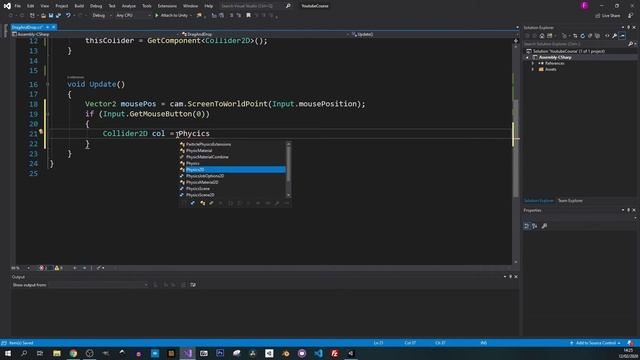
Task: Click the warning triangle count below editor
Action: pyautogui.click(x=57, y=268)
